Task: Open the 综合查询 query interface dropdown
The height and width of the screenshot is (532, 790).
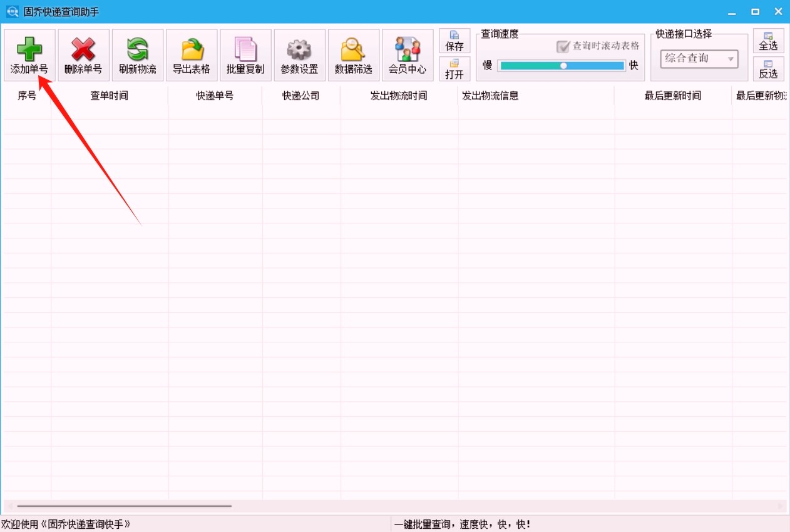Action: point(695,59)
